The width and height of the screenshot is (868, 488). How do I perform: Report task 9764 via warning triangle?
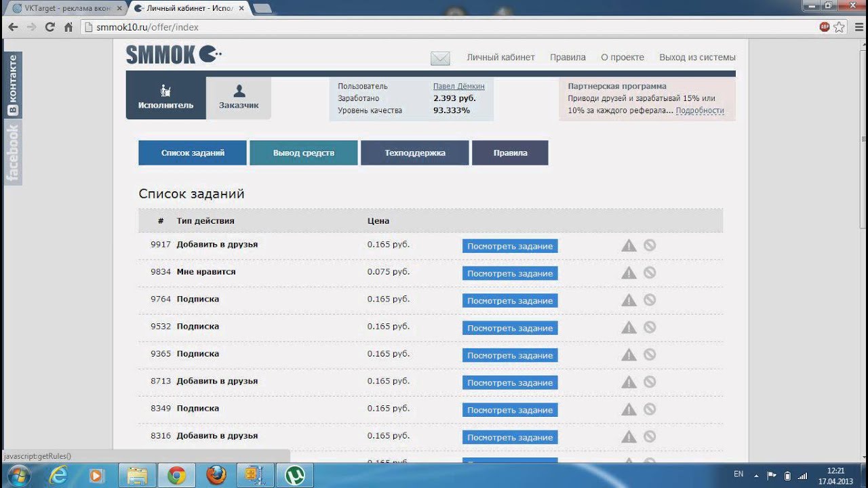629,300
